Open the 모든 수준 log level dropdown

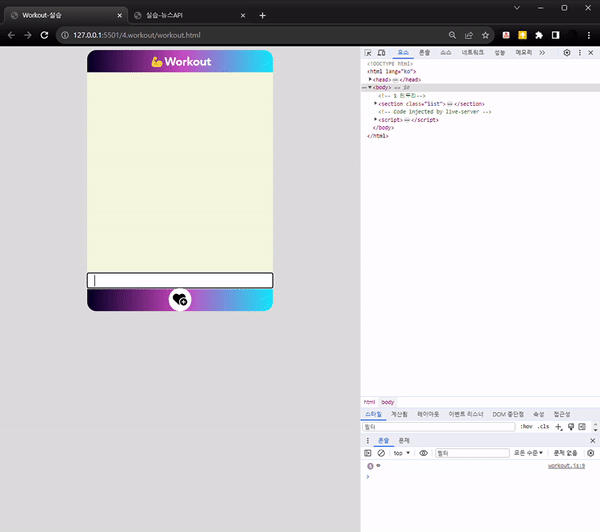pos(528,453)
